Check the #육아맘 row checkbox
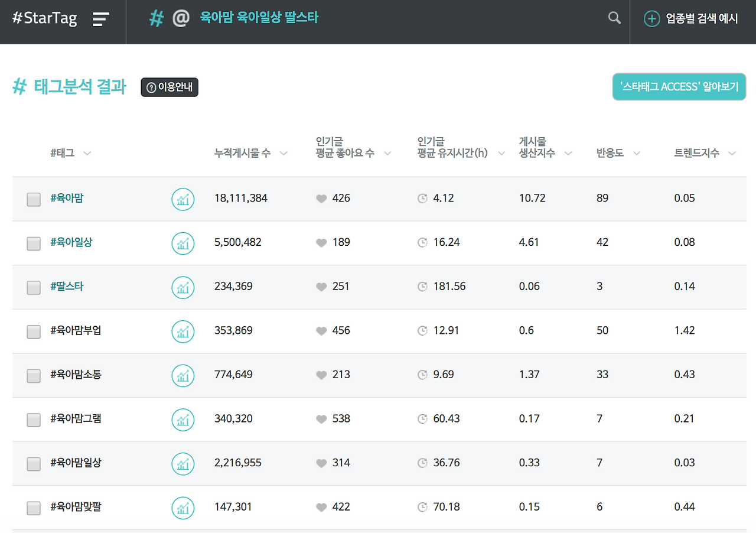This screenshot has width=756, height=533. (34, 199)
